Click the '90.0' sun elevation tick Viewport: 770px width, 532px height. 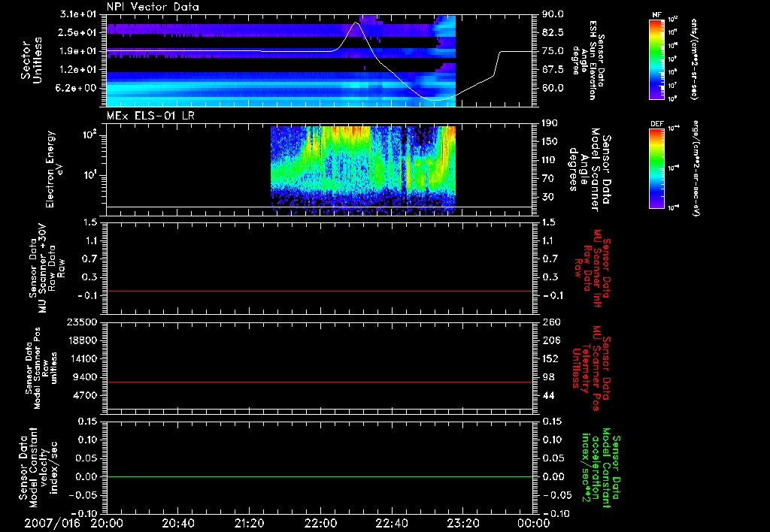(553, 14)
